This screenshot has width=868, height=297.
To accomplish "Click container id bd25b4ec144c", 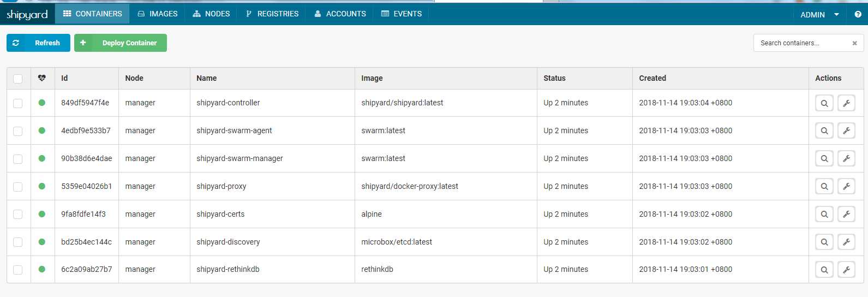I will pos(86,242).
